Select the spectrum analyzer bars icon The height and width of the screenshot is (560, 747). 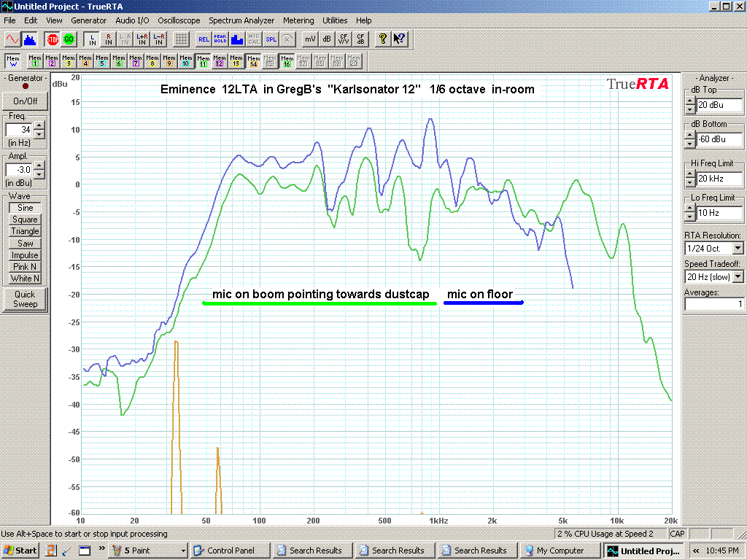[x=29, y=39]
